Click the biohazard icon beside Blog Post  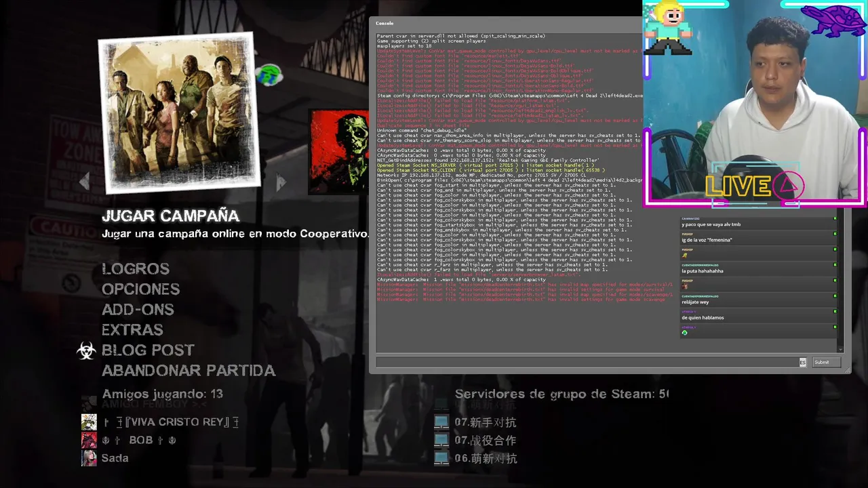pyautogui.click(x=86, y=350)
